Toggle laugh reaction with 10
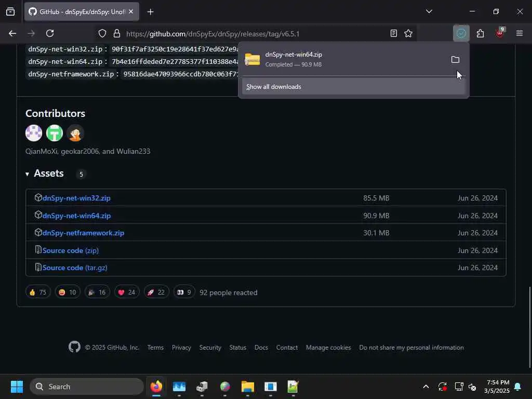 68,292
